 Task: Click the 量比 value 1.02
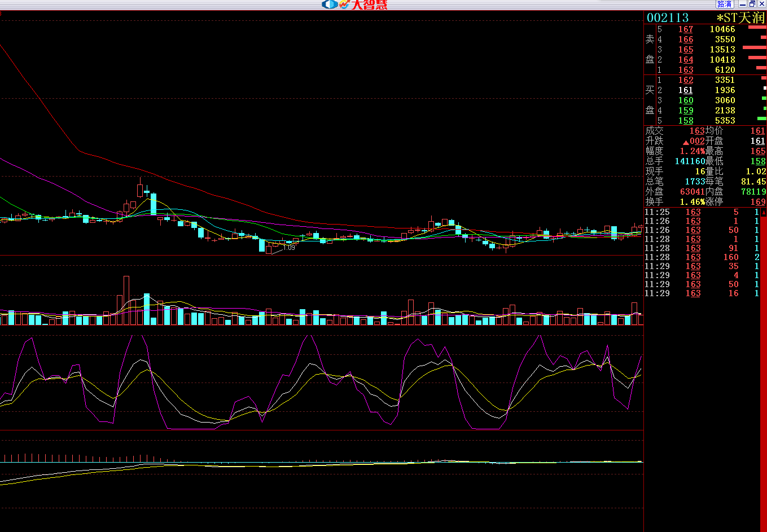(x=755, y=172)
